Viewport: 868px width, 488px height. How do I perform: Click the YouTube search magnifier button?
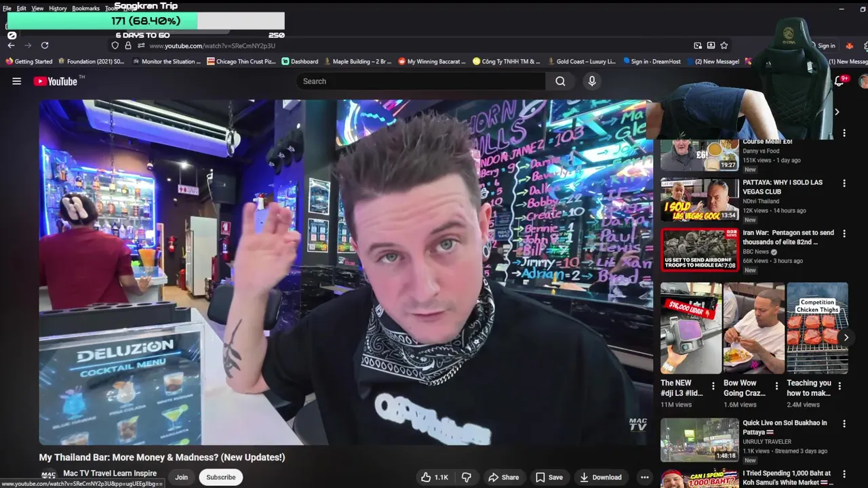pos(560,81)
